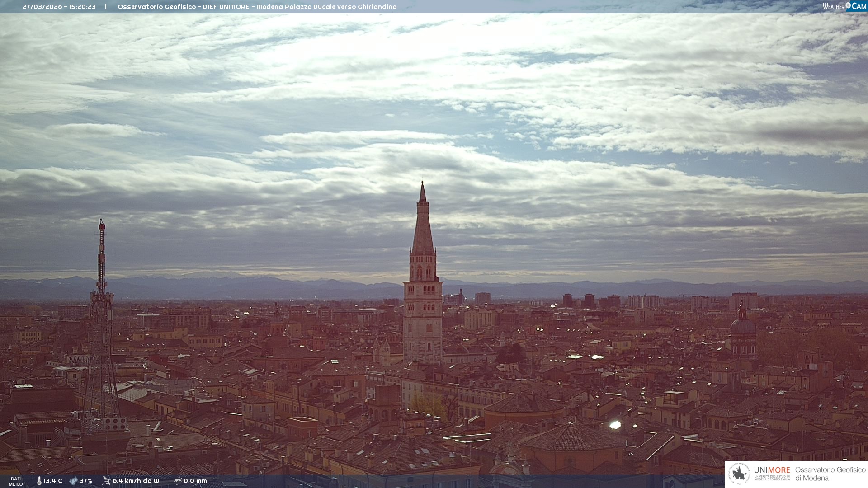Click the Osservatorio Geofisico camera title text
Screen dimensions: 868x488
coord(257,7)
